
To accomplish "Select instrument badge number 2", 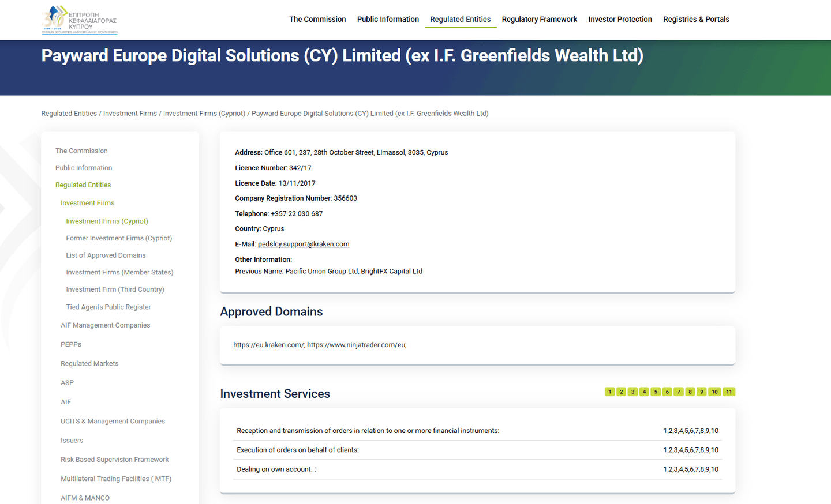I will pyautogui.click(x=621, y=392).
